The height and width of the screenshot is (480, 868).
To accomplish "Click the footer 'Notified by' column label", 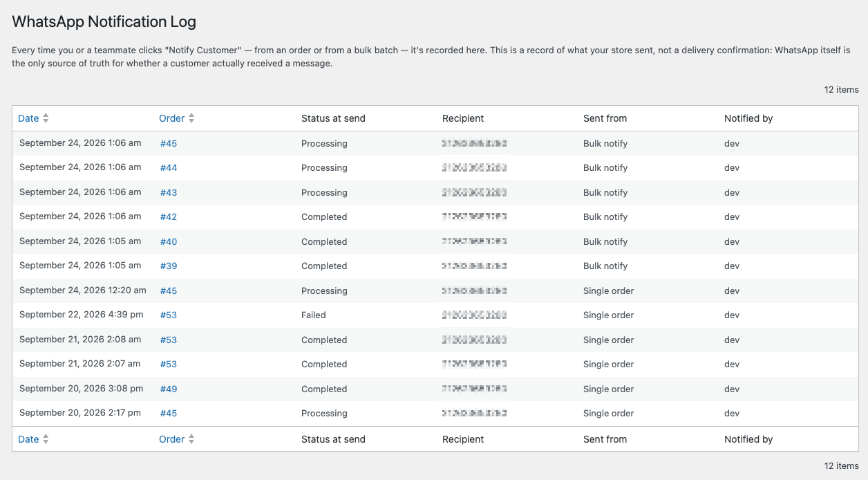I will 748,439.
